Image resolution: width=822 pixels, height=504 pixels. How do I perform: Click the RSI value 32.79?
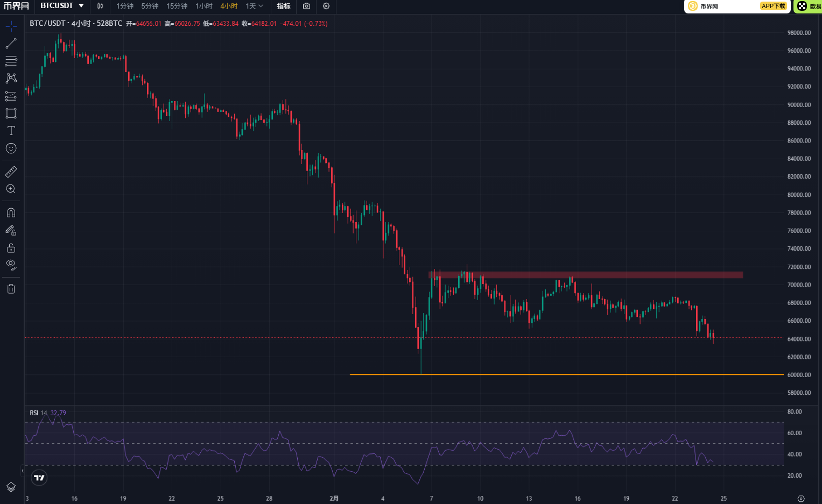[58, 413]
